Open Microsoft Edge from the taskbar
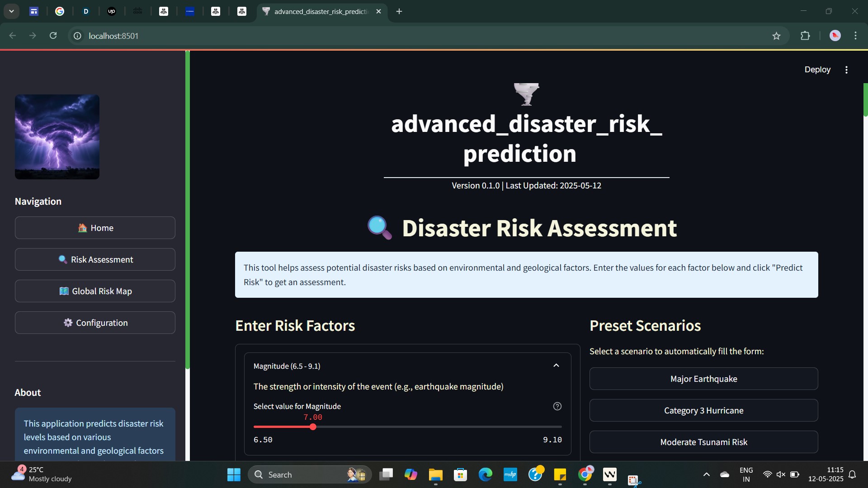868x488 pixels. 485,474
